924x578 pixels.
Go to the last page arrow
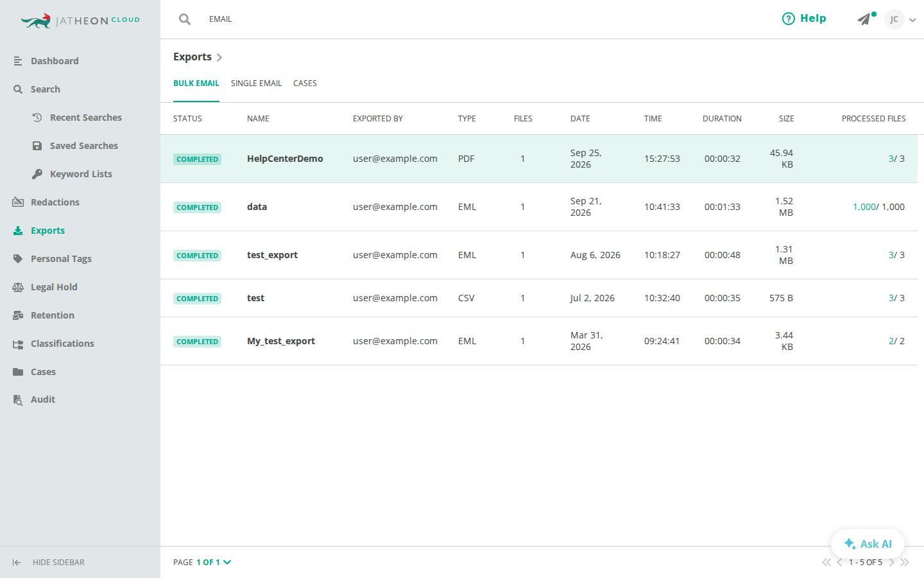905,562
